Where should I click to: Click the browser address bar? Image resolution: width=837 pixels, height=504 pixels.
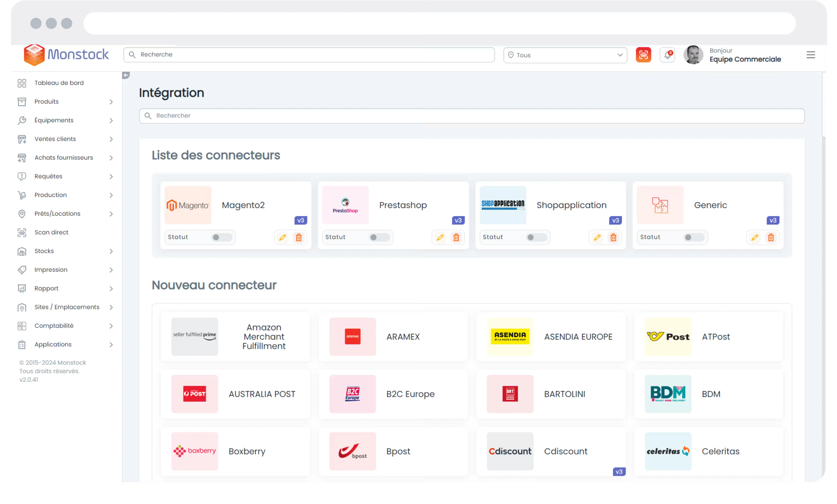click(x=439, y=23)
